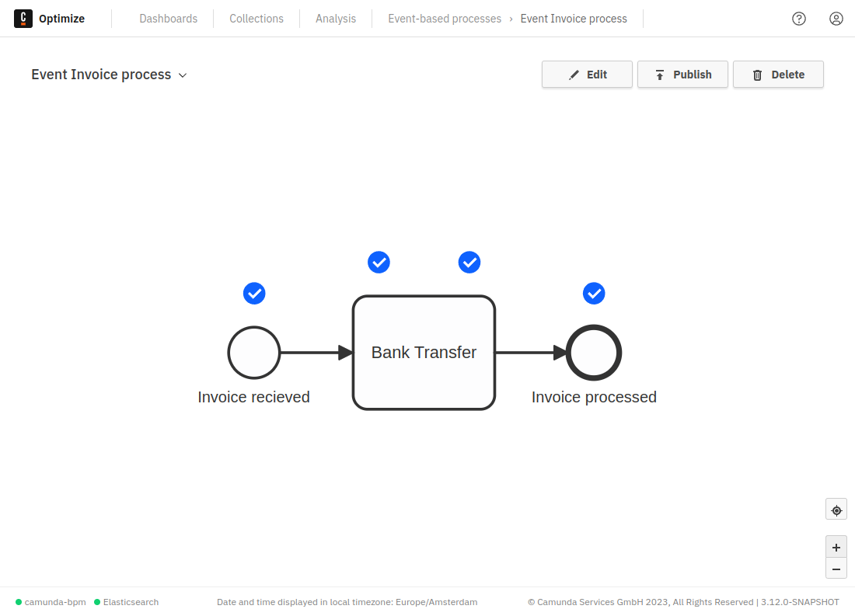Zoom in on the diagram
The width and height of the screenshot is (855, 616).
(x=836, y=547)
